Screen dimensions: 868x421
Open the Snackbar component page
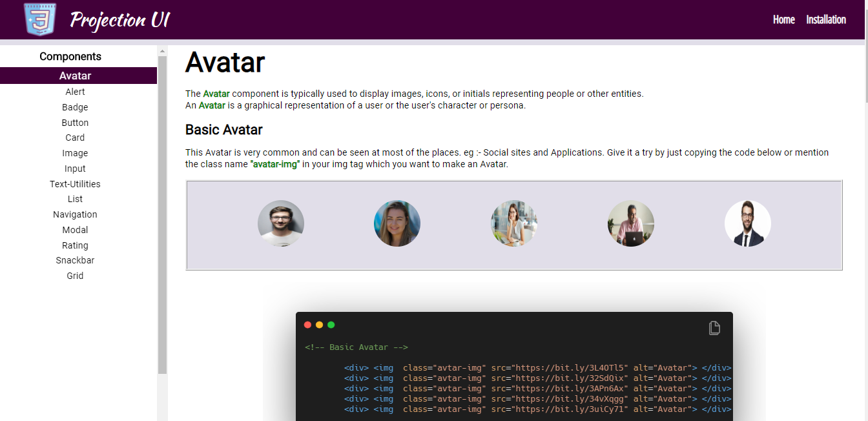(x=75, y=260)
